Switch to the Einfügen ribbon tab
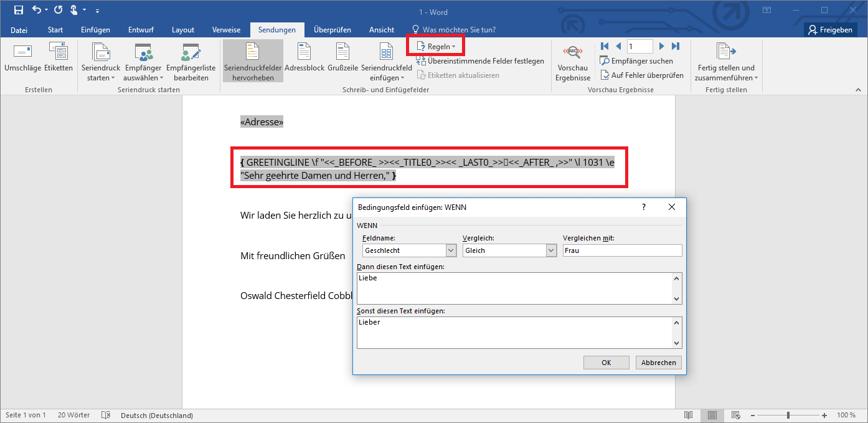 coord(95,30)
